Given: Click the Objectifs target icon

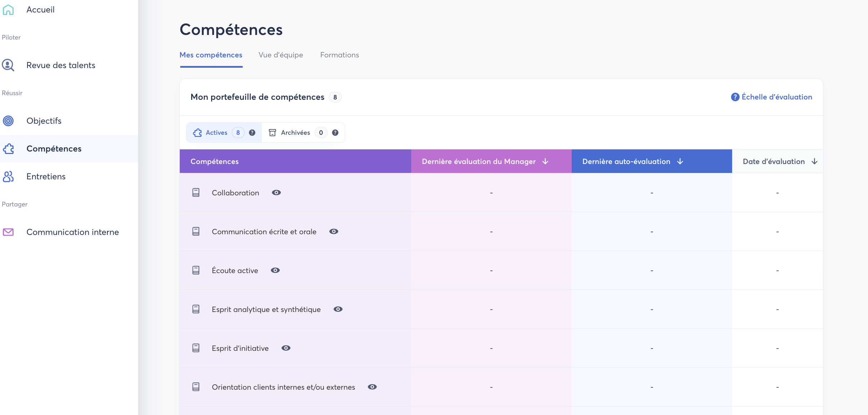Looking at the screenshot, I should (8, 121).
